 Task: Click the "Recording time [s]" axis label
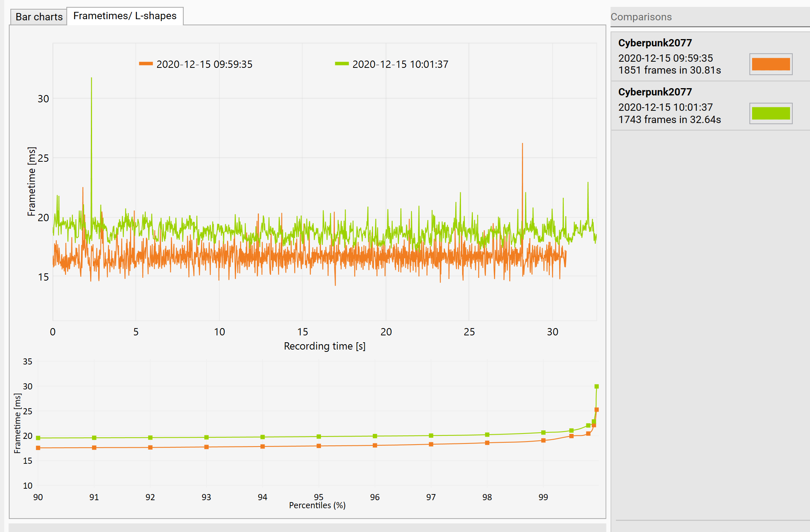pos(324,346)
